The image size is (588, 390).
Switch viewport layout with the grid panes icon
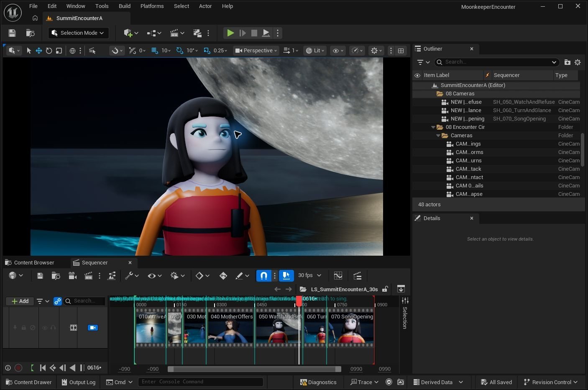(x=401, y=51)
